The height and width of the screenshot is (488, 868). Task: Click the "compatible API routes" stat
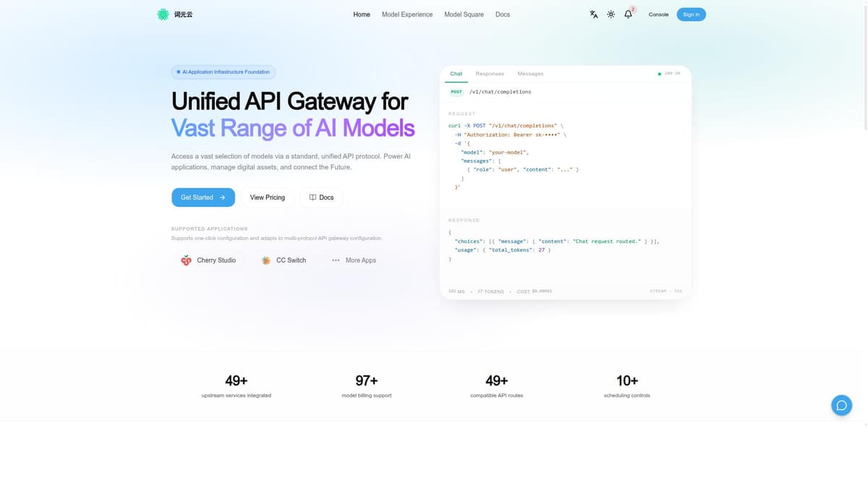[497, 395]
